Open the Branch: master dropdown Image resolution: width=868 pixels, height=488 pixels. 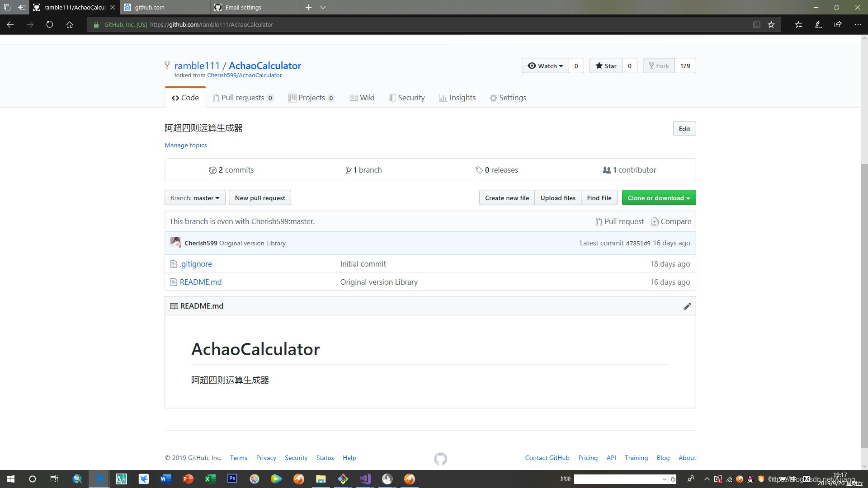[195, 198]
